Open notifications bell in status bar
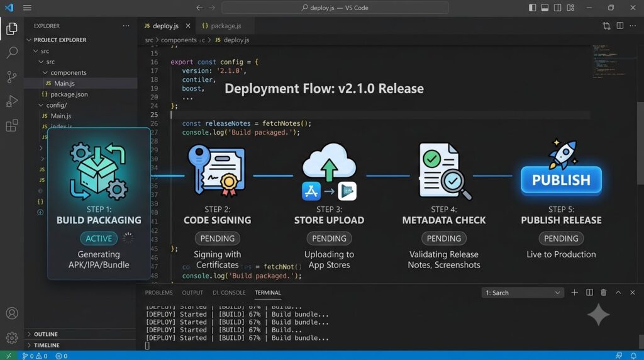 tap(633, 356)
